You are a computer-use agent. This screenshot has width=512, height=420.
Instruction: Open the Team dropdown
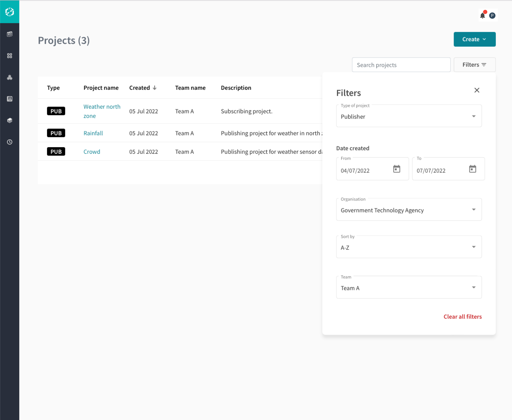(x=409, y=287)
